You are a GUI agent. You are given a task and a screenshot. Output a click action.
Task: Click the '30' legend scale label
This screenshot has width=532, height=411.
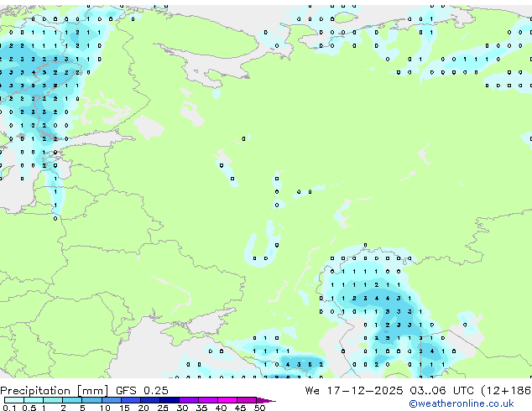pos(182,408)
